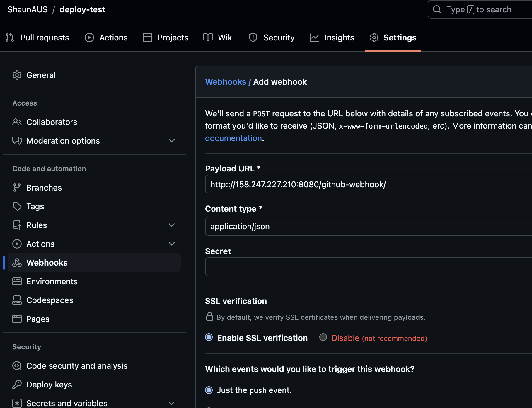The height and width of the screenshot is (408, 532).
Task: Click the Secret input field
Action: (369, 267)
